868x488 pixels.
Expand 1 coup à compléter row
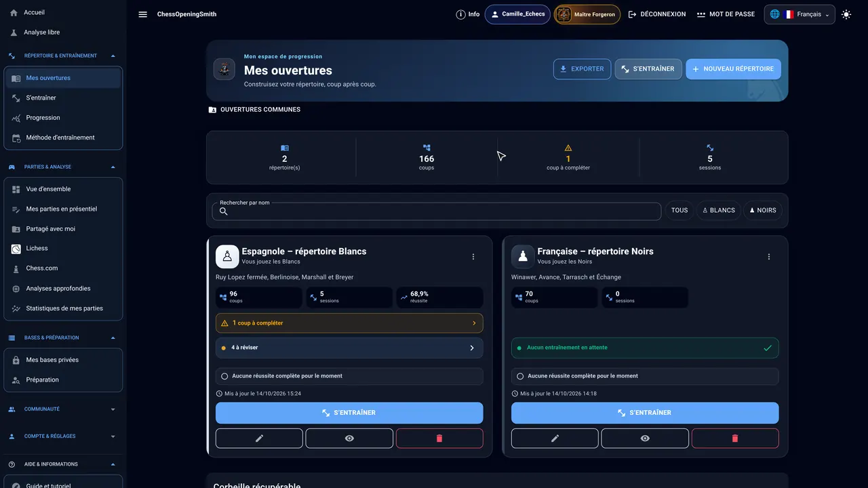click(349, 323)
